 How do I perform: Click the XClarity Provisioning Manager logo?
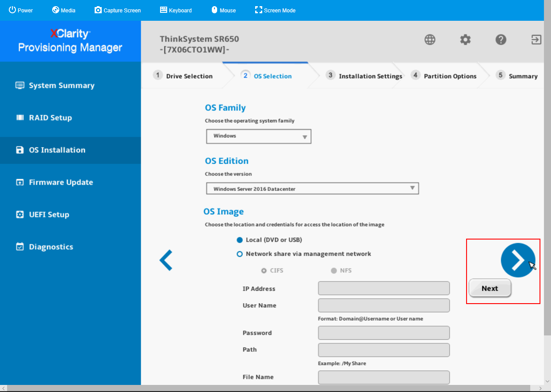coord(70,41)
